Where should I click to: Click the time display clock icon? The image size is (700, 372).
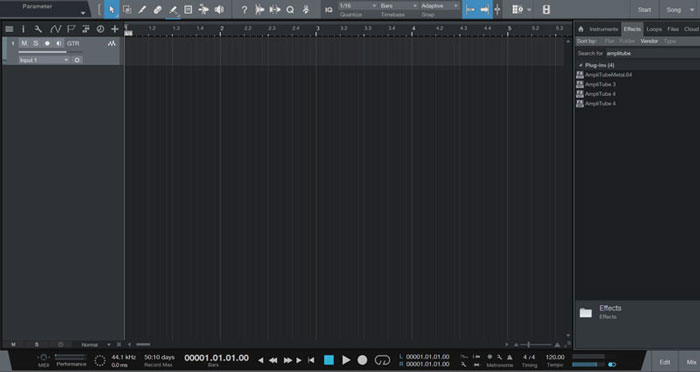point(100,29)
